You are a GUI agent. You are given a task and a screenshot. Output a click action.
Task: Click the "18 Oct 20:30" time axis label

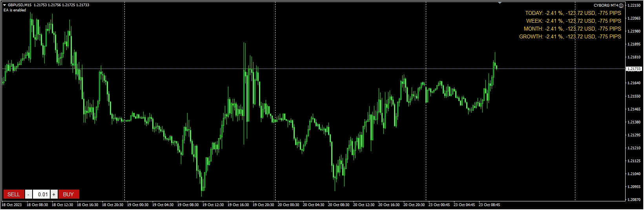click(113, 205)
